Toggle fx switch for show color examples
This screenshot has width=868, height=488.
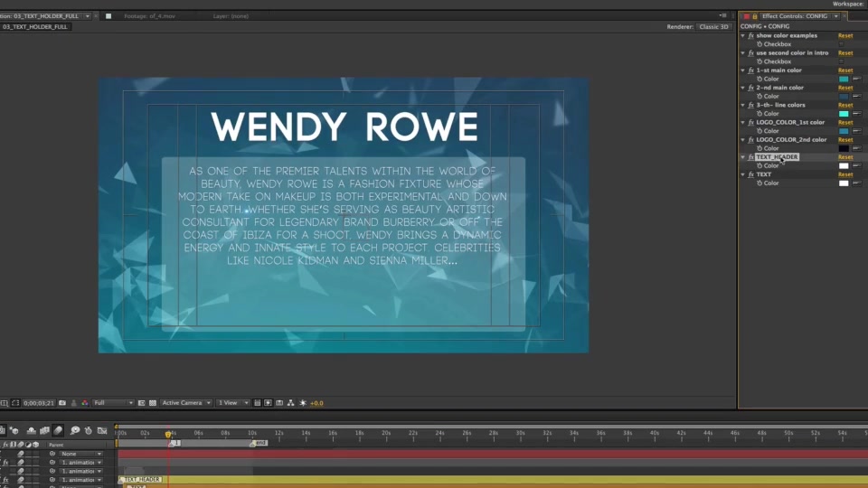[750, 35]
